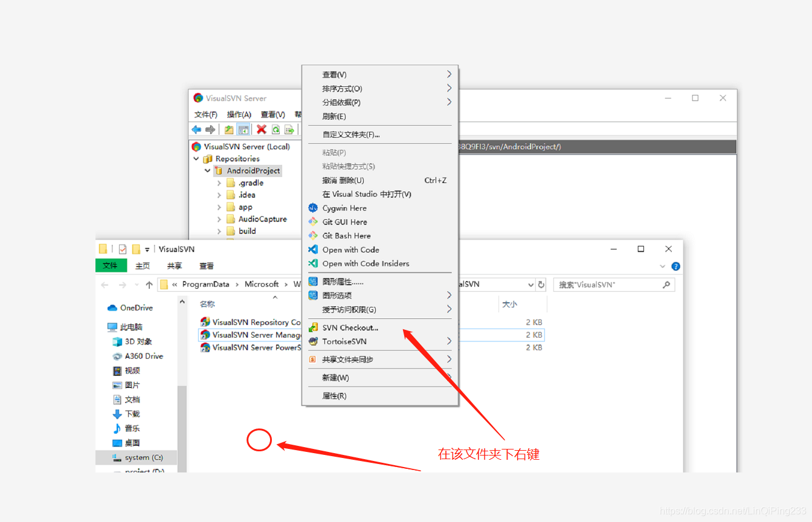
Task: Click the 图形属性 graphics icon
Action: click(313, 282)
